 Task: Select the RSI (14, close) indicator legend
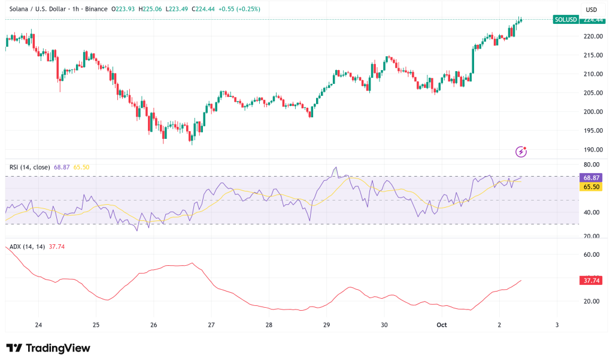[30, 167]
